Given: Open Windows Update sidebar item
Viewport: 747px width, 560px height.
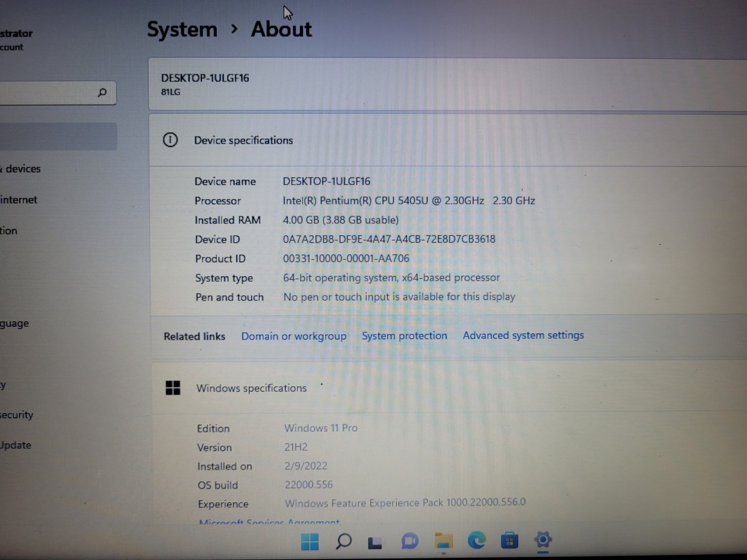Looking at the screenshot, I should tap(16, 445).
